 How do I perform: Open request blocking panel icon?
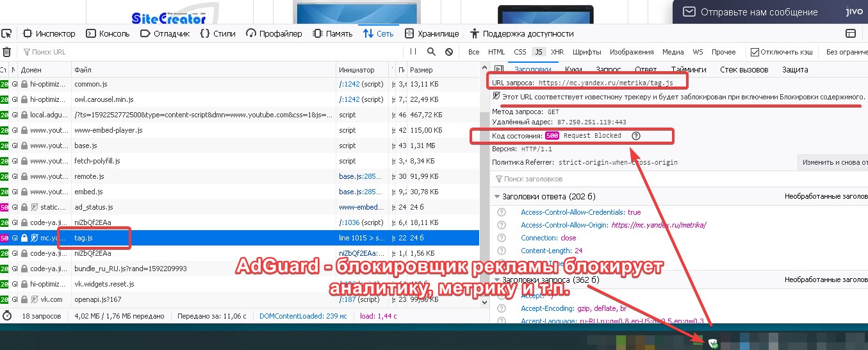point(449,52)
